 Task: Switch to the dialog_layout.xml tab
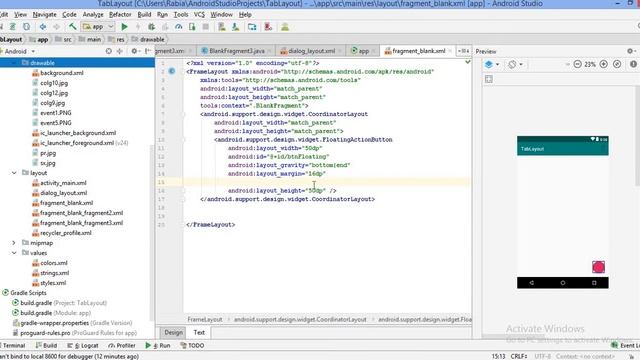click(311, 51)
